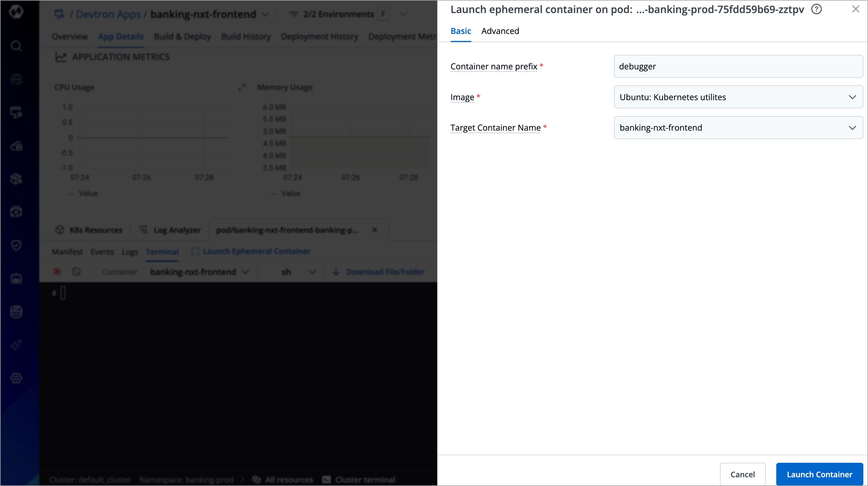Expand the CPU Usage chart fullscreen
The image size is (868, 486).
242,87
